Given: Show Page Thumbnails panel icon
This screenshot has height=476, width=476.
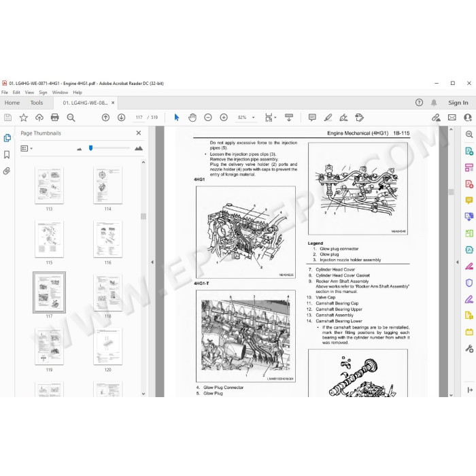Looking at the screenshot, I should [x=7, y=138].
